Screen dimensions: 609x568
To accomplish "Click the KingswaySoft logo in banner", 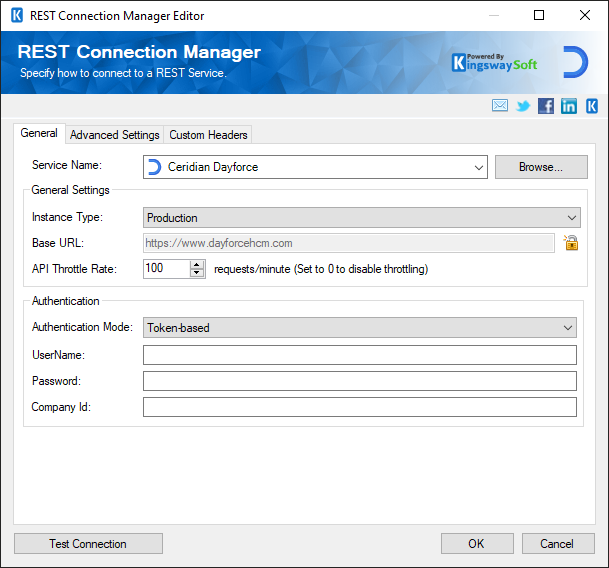I will click(494, 63).
